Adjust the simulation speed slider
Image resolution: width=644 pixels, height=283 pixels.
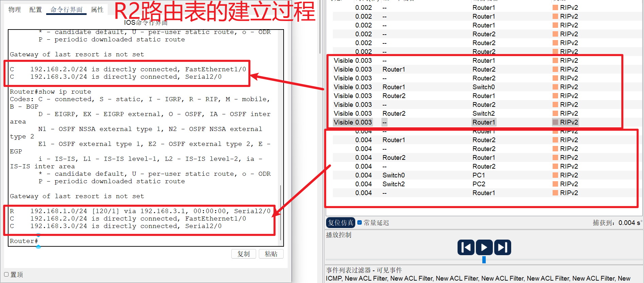coord(484,260)
